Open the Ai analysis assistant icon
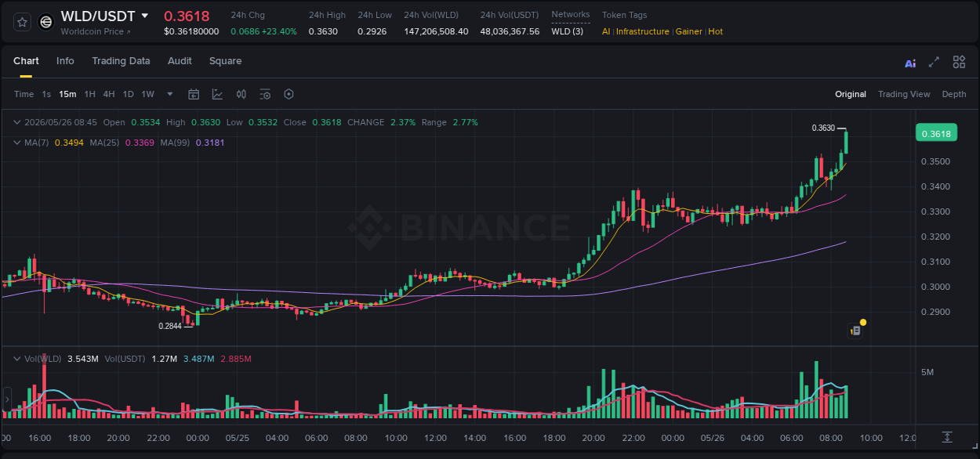 click(x=910, y=63)
